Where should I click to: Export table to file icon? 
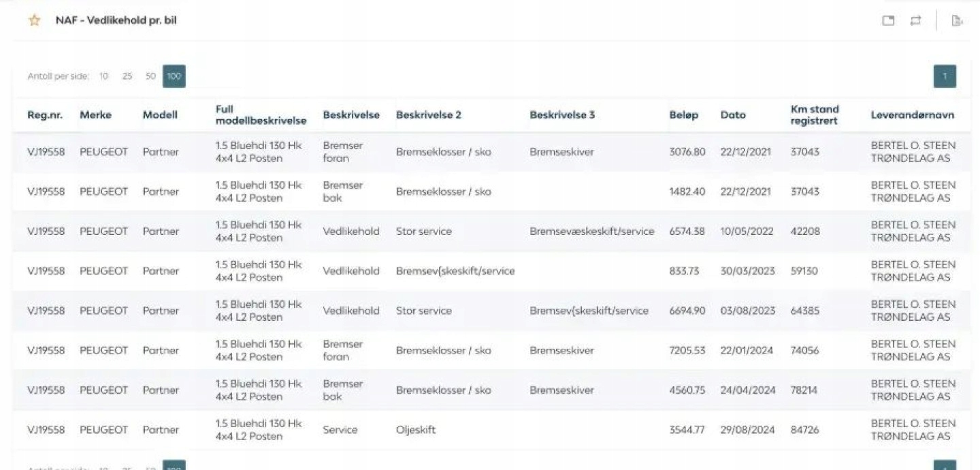[x=957, y=20]
